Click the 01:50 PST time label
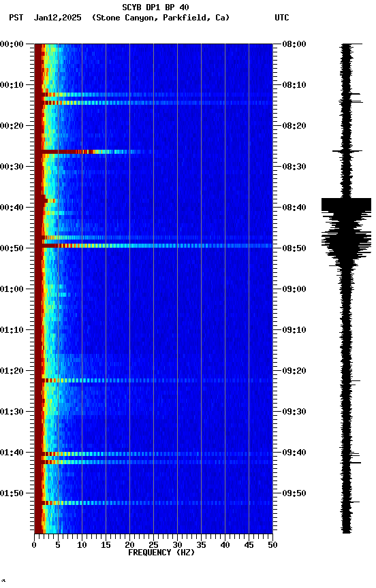376x588 pixels. coord(12,493)
